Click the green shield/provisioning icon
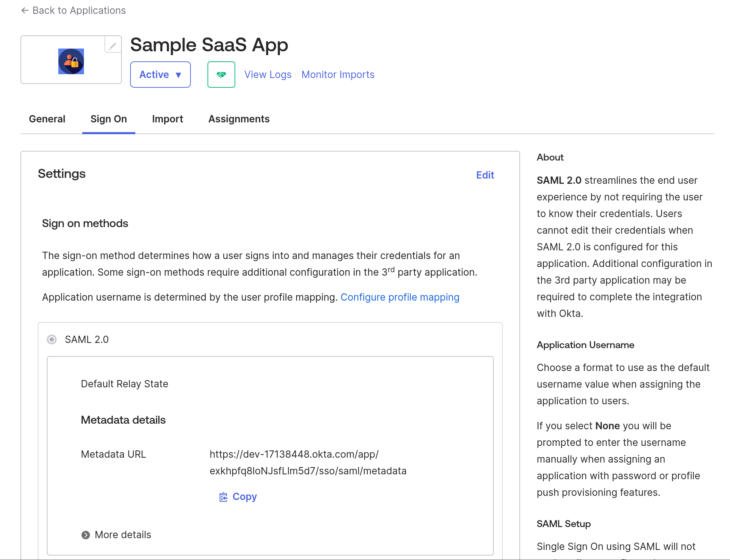Screen dimensions: 730x560 tap(221, 75)
